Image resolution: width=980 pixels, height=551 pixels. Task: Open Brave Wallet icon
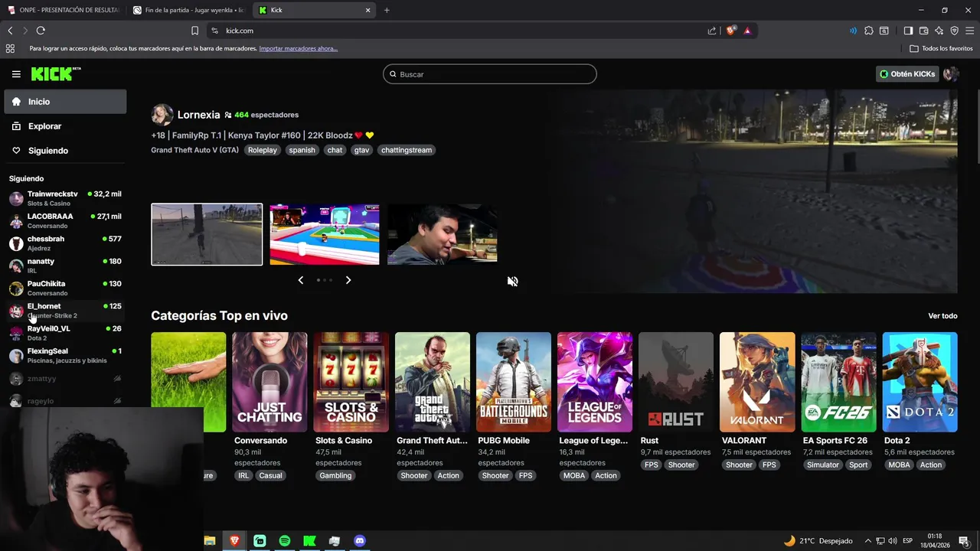click(x=923, y=31)
